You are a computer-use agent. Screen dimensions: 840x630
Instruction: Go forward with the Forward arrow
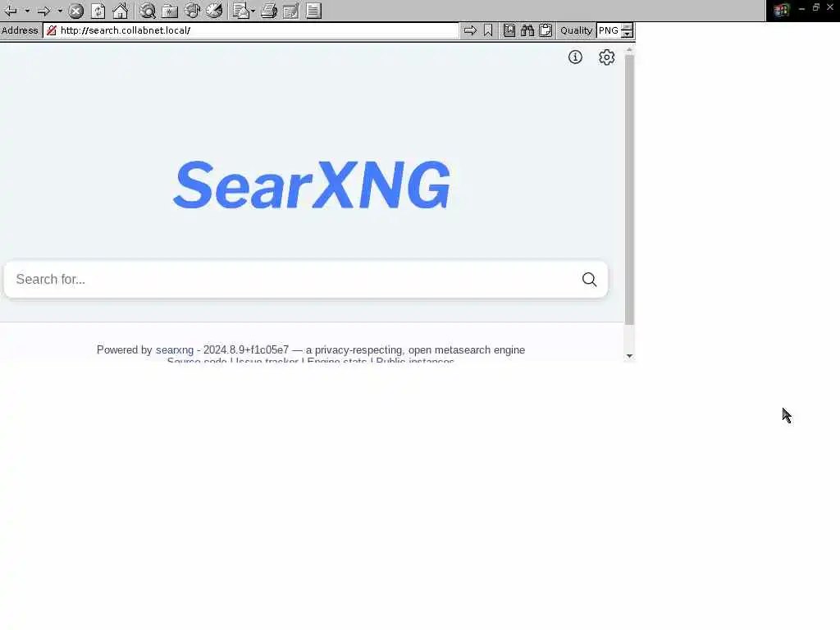pos(44,11)
